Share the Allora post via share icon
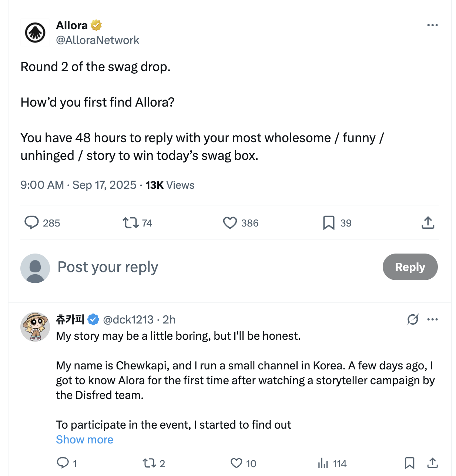 [x=428, y=223]
